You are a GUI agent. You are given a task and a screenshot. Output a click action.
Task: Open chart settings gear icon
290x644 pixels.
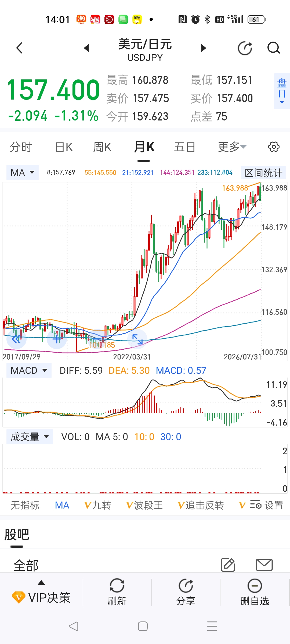click(274, 147)
